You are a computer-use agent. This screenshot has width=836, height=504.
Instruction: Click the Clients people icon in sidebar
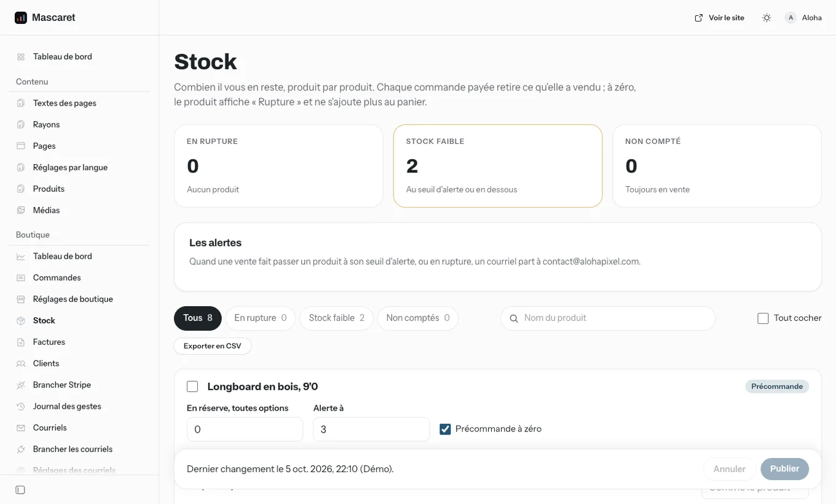21,364
